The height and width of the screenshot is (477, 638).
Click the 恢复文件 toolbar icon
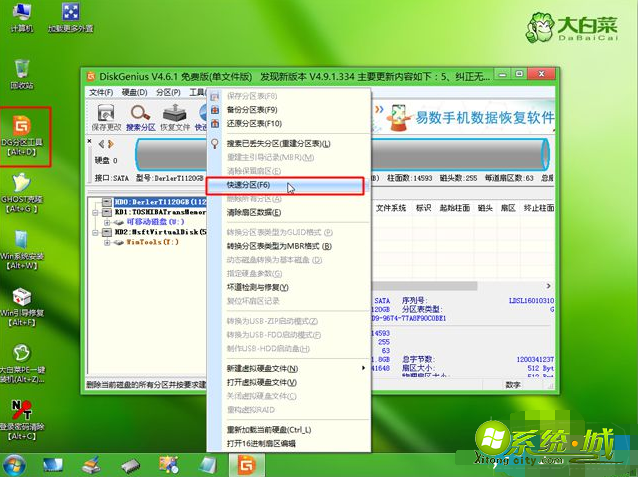click(175, 117)
